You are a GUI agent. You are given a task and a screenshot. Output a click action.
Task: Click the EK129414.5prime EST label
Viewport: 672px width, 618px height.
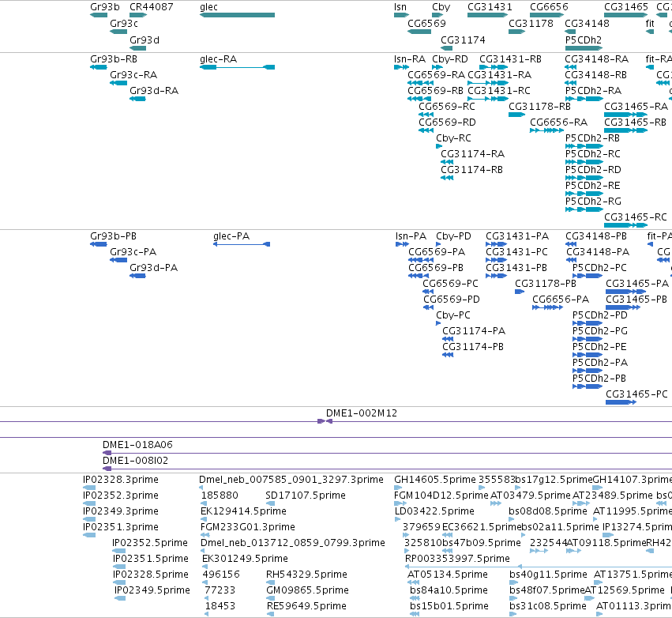243,511
